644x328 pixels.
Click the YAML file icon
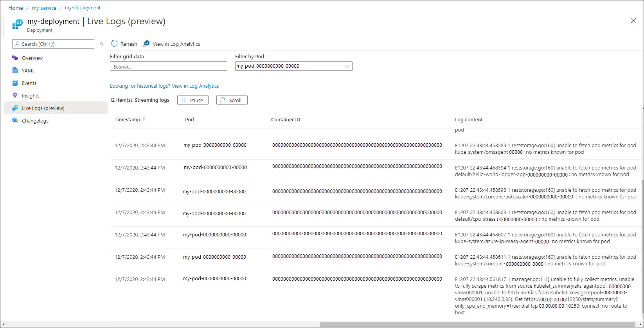(x=15, y=70)
